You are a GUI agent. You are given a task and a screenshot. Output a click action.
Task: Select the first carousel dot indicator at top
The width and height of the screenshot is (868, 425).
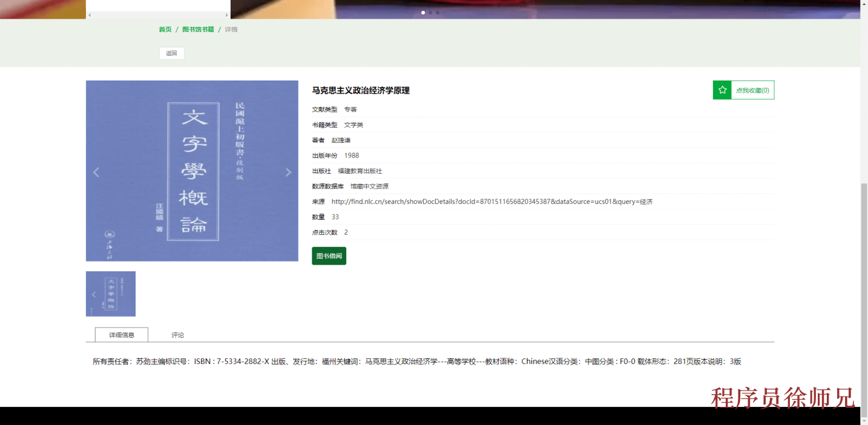tap(422, 12)
